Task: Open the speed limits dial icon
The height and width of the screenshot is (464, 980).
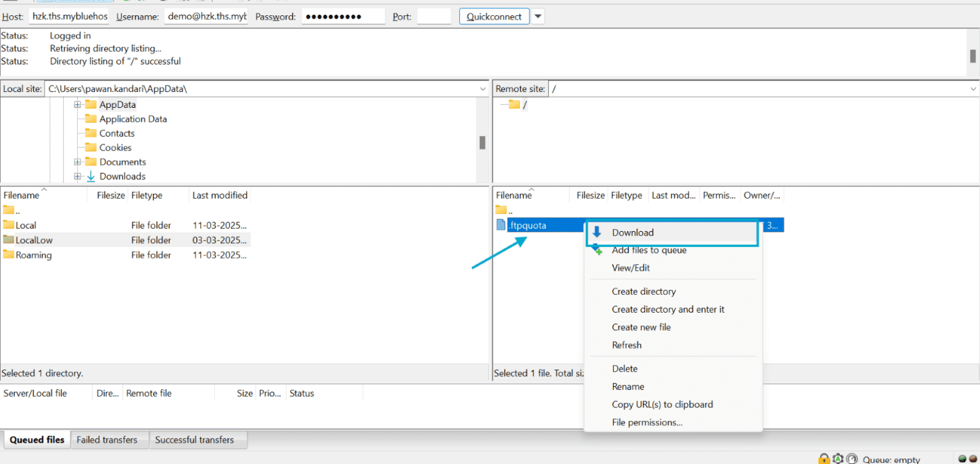Action: click(x=851, y=458)
